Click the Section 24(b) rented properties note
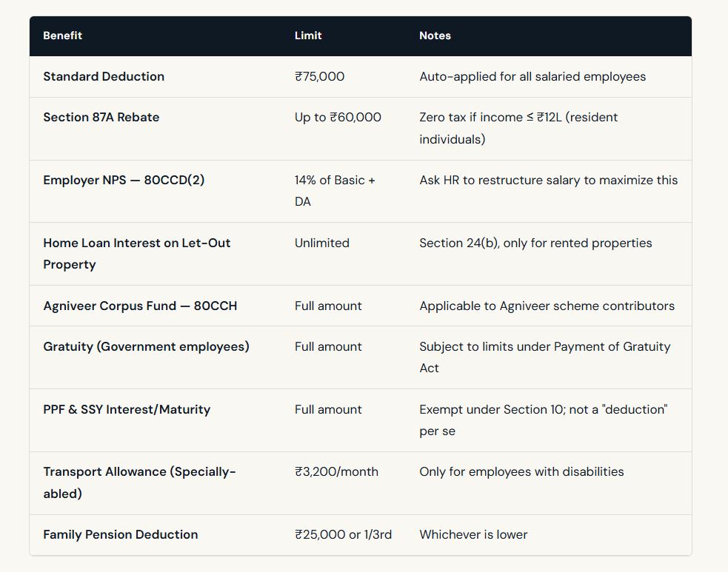Image resolution: width=728 pixels, height=572 pixels. pyautogui.click(x=535, y=243)
